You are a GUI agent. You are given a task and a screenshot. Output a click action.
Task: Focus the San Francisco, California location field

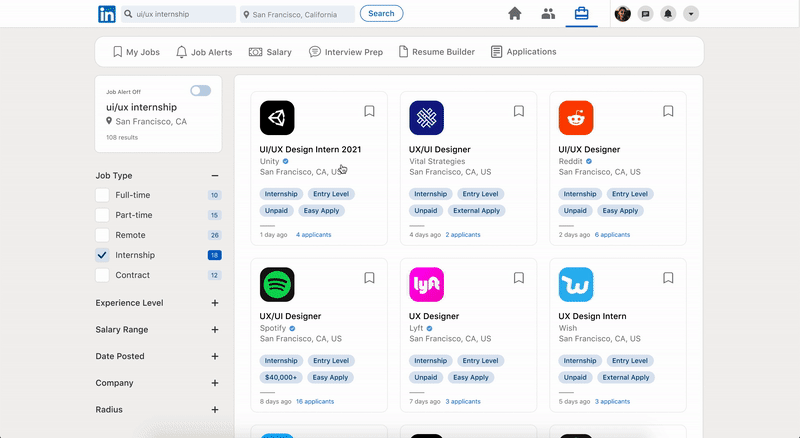pos(297,14)
